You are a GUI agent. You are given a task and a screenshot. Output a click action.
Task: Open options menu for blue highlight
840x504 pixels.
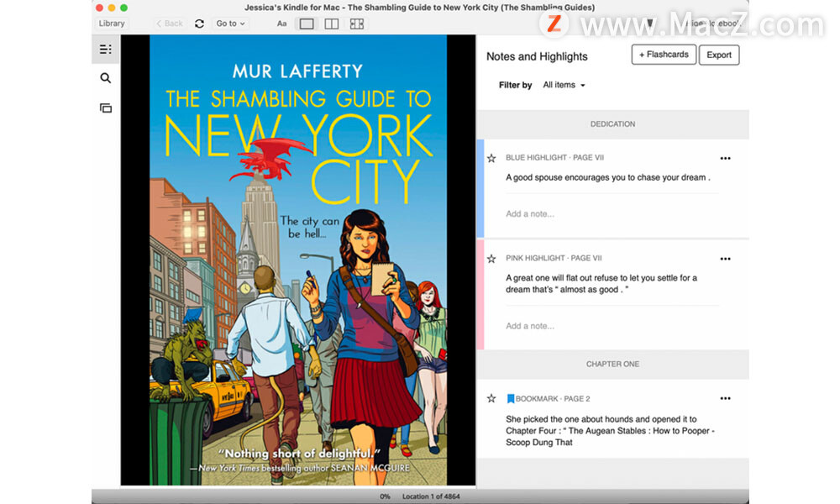point(726,158)
